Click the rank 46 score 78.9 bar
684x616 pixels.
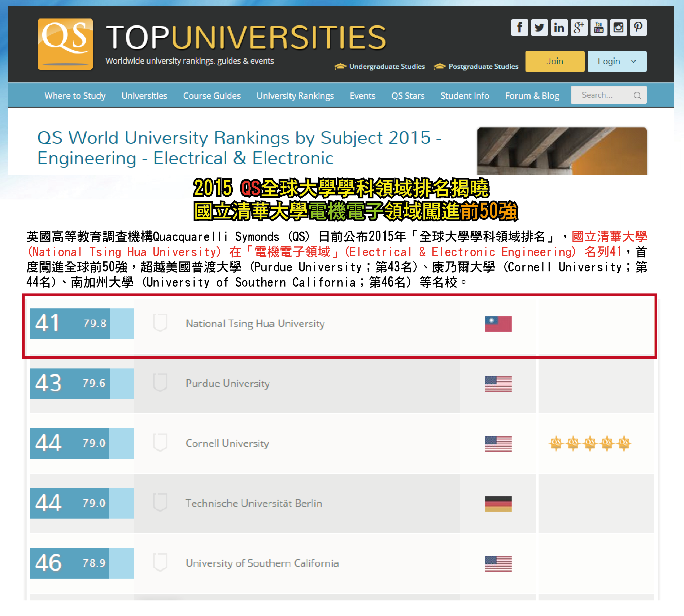(82, 563)
